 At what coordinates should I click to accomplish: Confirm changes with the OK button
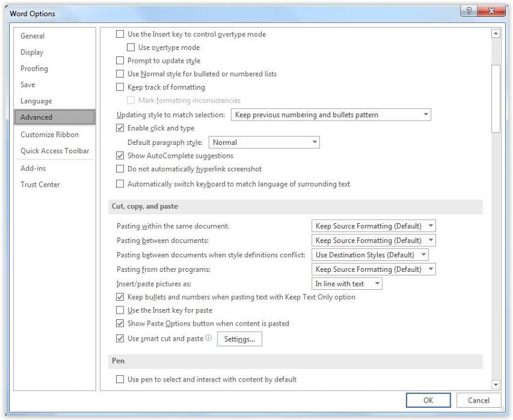point(428,400)
